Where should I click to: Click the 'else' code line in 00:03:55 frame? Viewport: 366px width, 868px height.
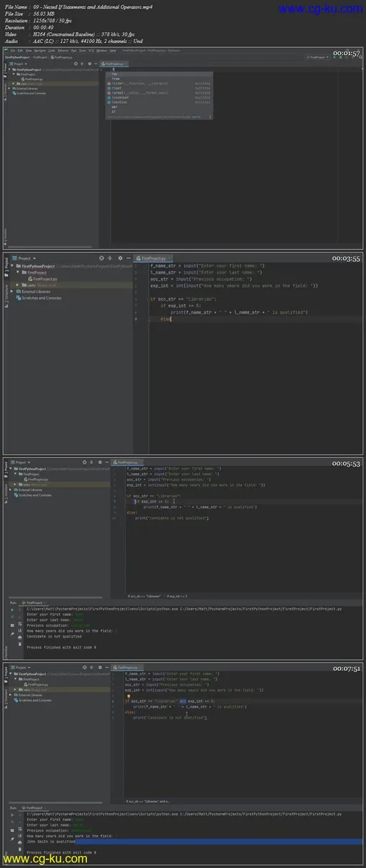pos(165,319)
